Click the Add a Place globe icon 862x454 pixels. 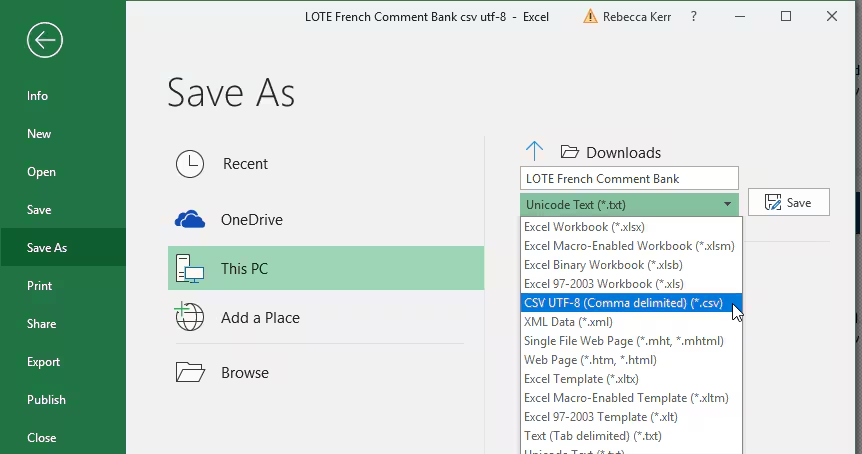(x=189, y=317)
